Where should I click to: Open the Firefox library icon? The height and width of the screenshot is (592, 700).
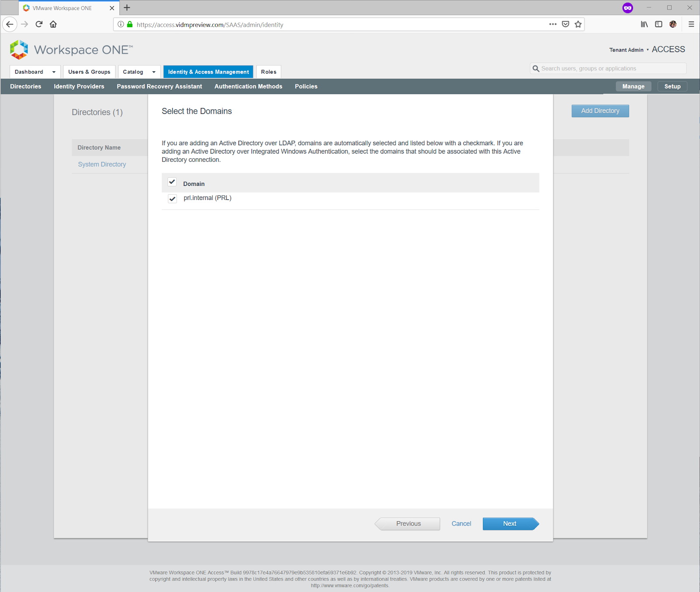pyautogui.click(x=644, y=25)
